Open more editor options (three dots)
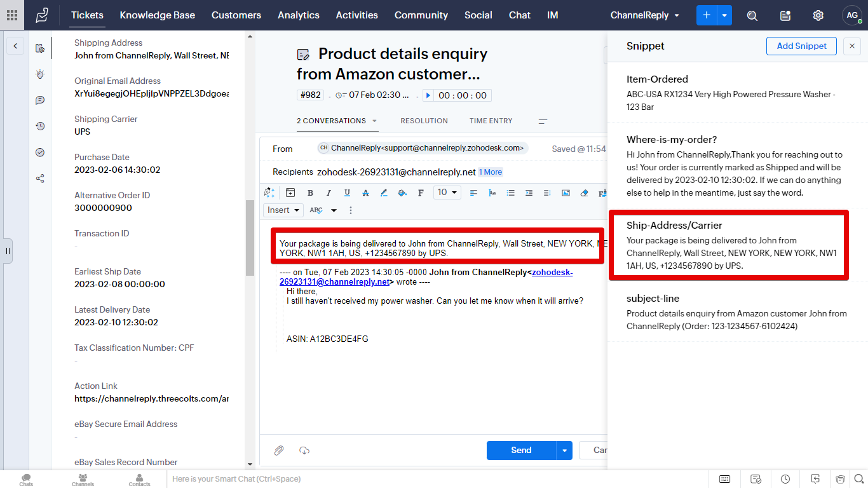 pyautogui.click(x=350, y=210)
